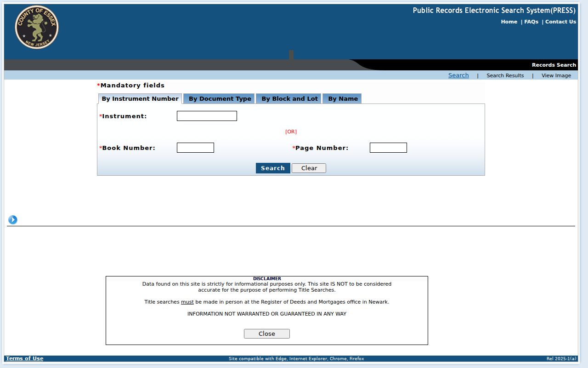Click the Clear button
The height and width of the screenshot is (368, 588).
coord(309,168)
